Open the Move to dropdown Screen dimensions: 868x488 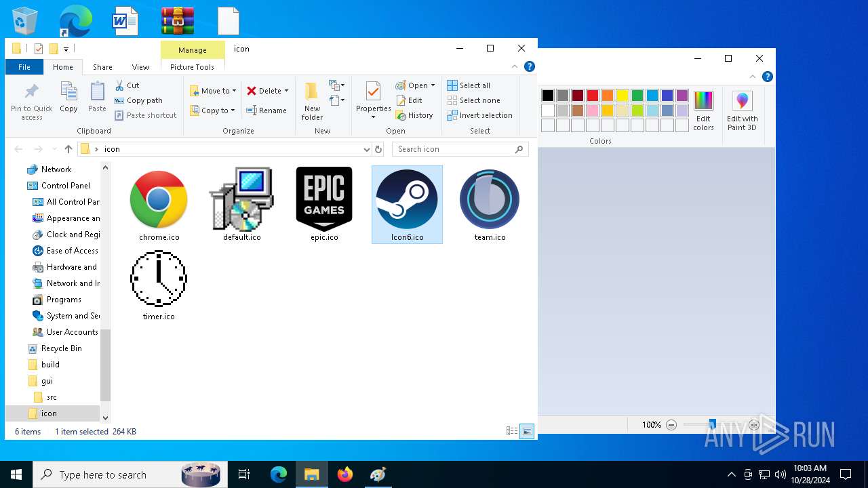click(213, 91)
